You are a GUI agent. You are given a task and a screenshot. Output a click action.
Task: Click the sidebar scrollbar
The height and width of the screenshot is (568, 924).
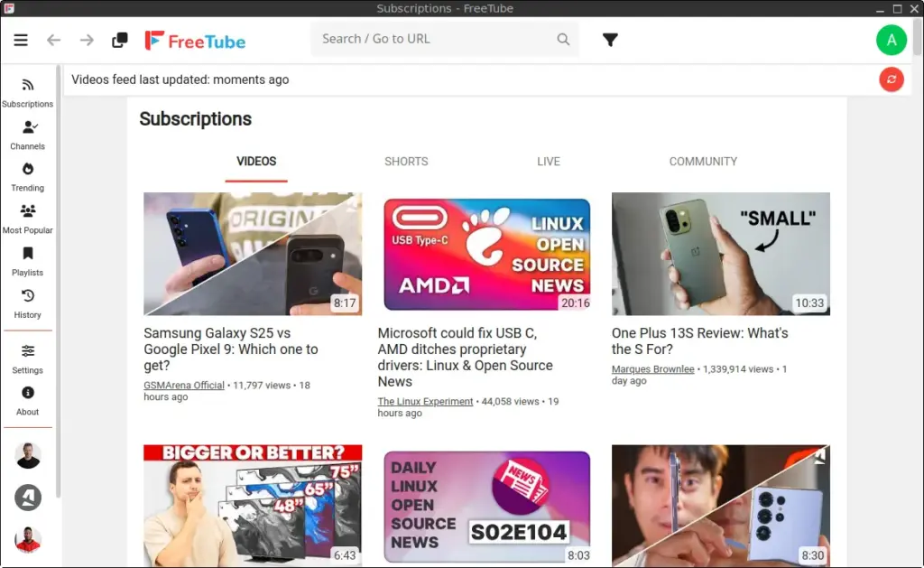[x=59, y=282]
